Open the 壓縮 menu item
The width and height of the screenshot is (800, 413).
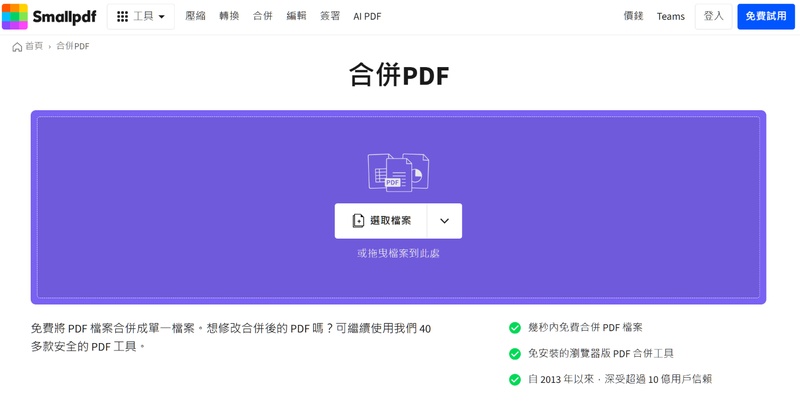click(195, 16)
